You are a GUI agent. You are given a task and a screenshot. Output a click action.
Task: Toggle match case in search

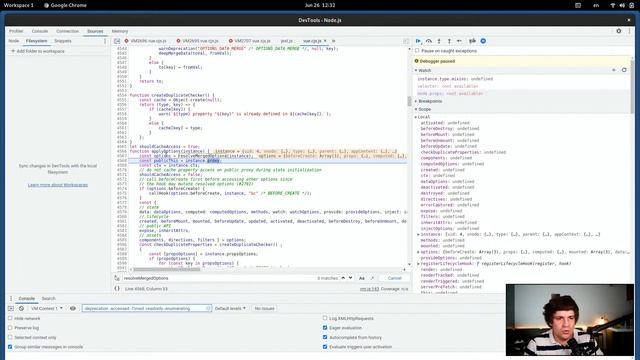(362, 278)
